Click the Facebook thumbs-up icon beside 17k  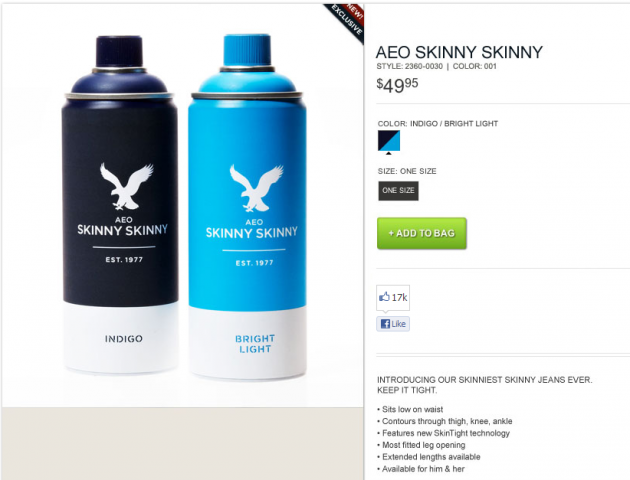[x=384, y=297]
